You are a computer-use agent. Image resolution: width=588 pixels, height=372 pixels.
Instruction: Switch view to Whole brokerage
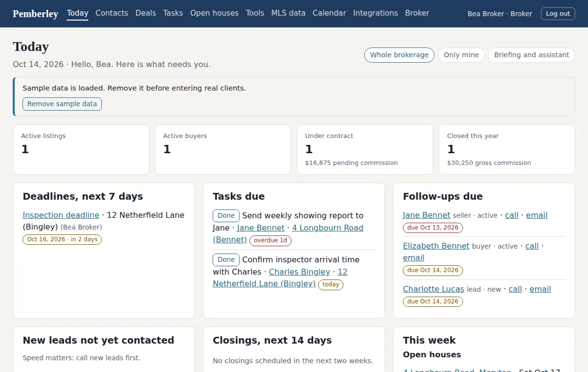tap(399, 55)
